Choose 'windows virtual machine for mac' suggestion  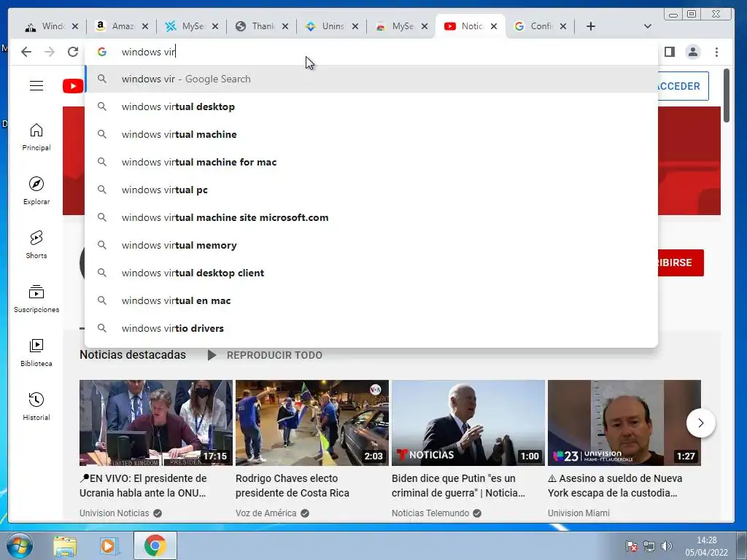coord(371,162)
